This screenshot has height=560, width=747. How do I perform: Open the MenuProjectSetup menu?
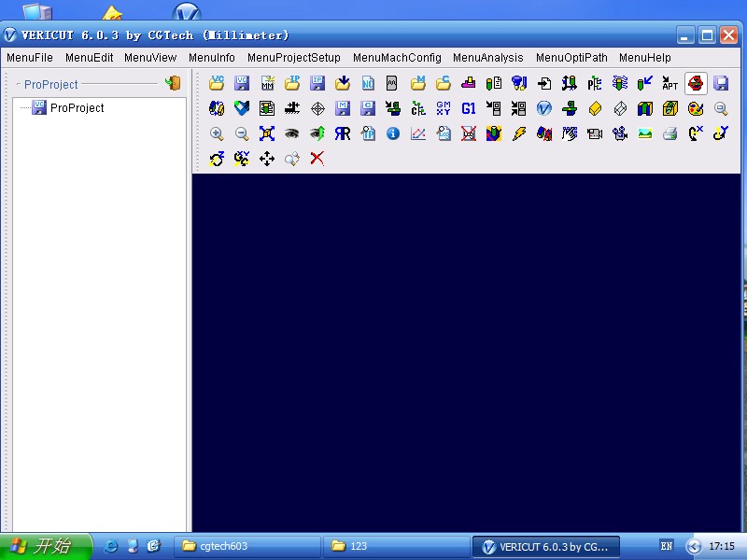tap(294, 58)
